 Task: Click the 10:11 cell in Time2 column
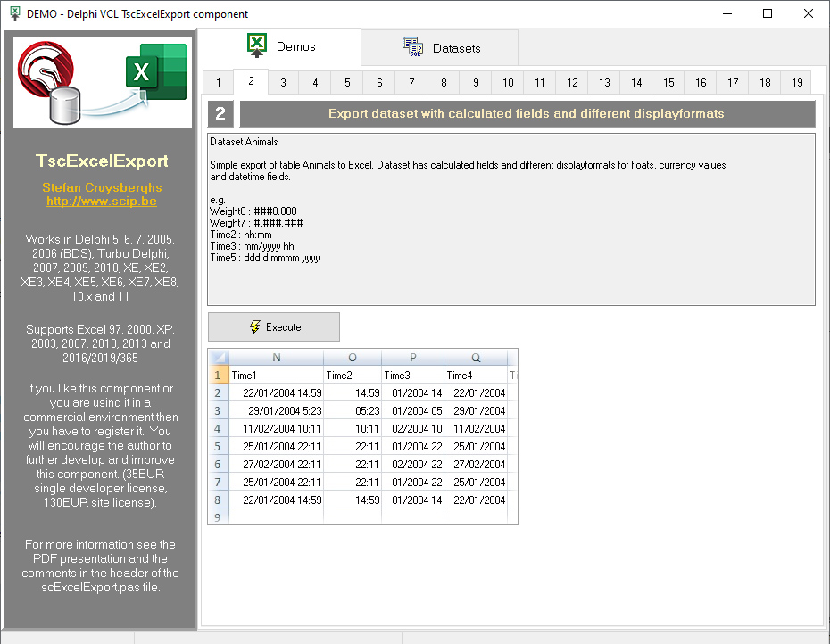coord(353,429)
